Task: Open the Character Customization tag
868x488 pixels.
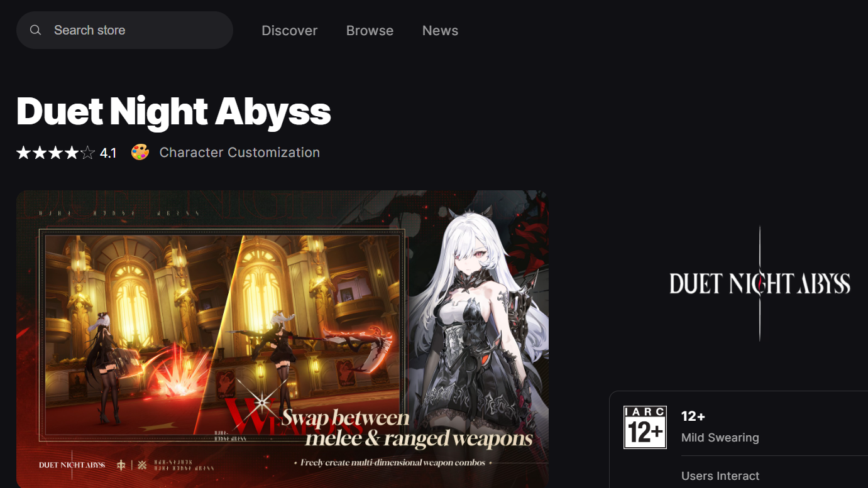Action: [x=239, y=153]
